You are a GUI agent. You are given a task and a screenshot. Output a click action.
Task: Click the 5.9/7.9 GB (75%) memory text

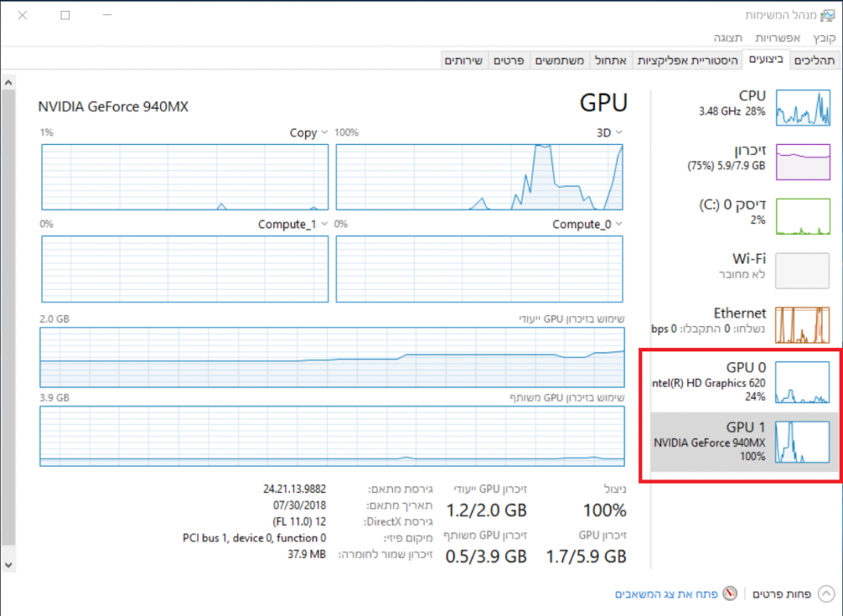pyautogui.click(x=727, y=165)
